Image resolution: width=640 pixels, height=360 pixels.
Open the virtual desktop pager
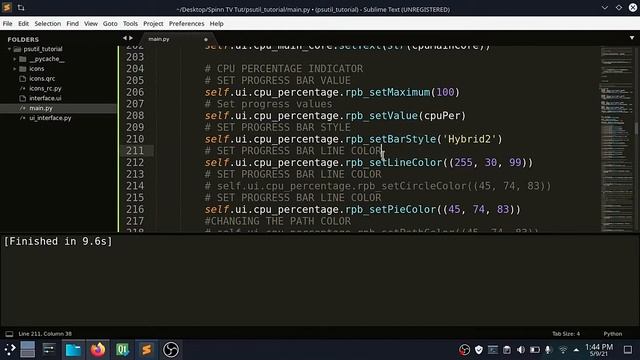coord(27,349)
